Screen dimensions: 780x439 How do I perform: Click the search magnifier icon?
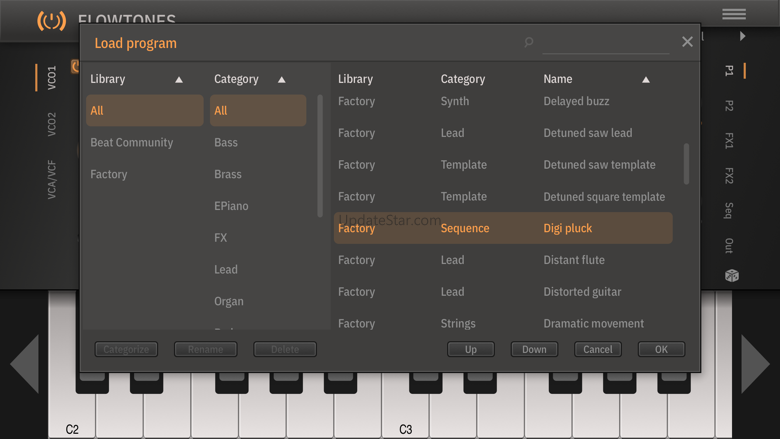529,43
